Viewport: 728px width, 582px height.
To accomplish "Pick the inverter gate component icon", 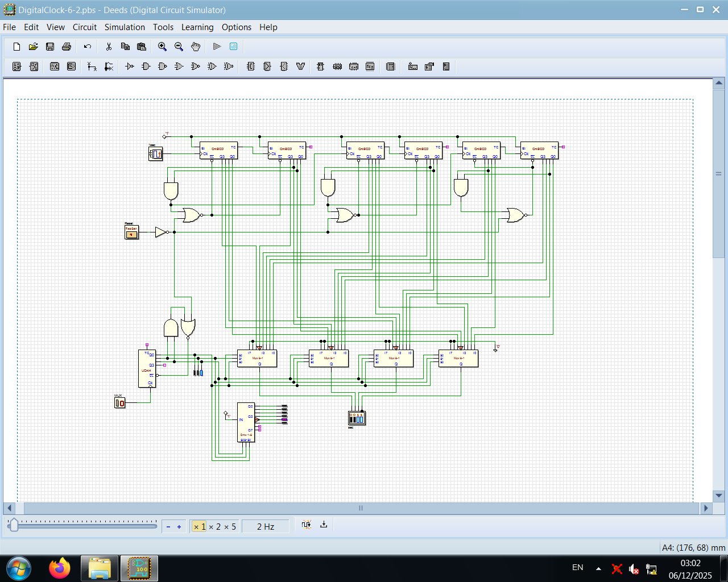I will (x=129, y=66).
